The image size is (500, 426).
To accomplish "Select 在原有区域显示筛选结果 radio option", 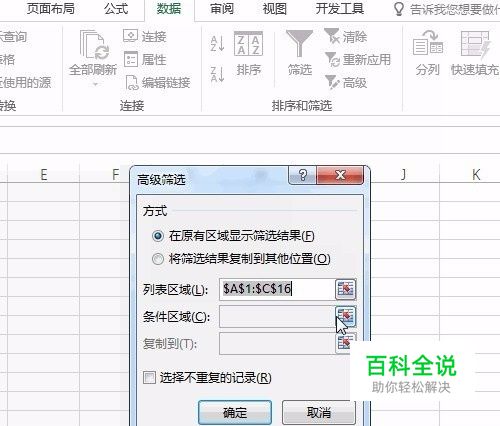I will pos(233,236).
